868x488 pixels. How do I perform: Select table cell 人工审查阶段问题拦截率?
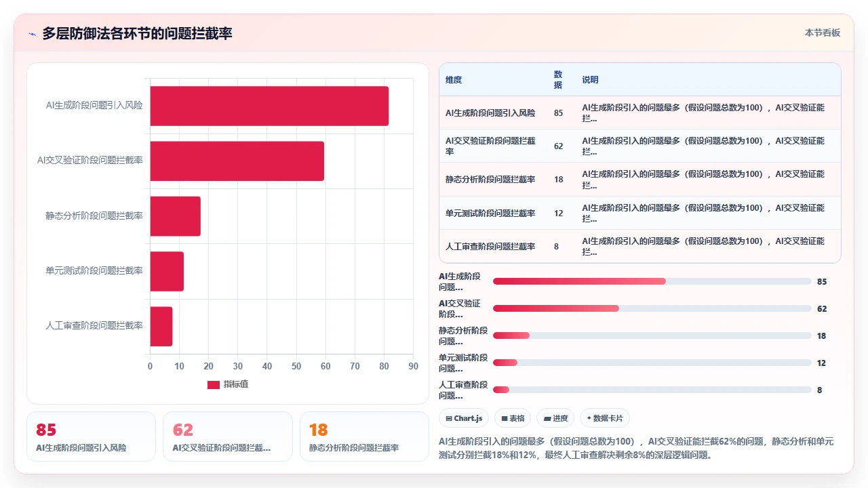(490, 247)
